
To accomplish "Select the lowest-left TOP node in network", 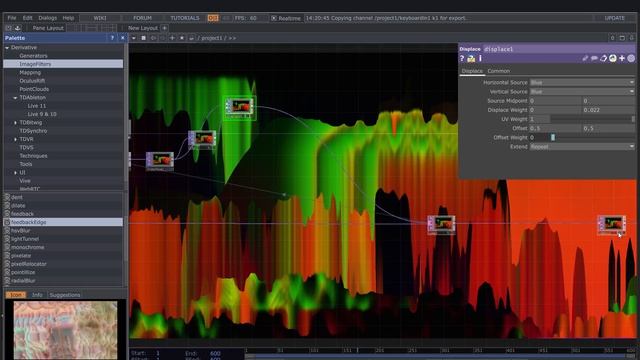I will point(160,160).
